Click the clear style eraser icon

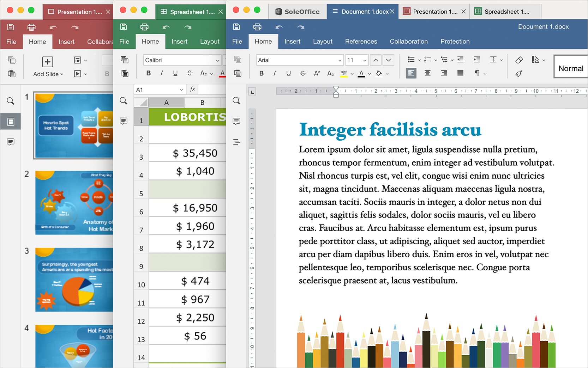tap(519, 60)
